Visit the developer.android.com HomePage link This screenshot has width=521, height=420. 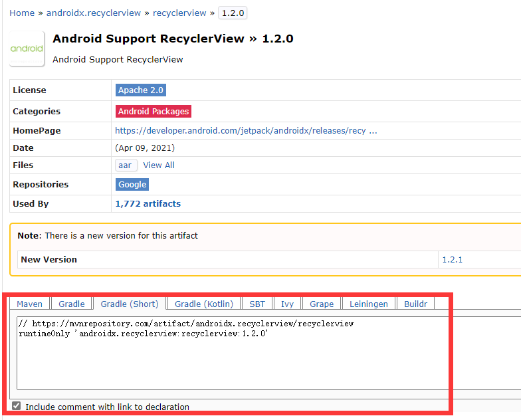246,130
